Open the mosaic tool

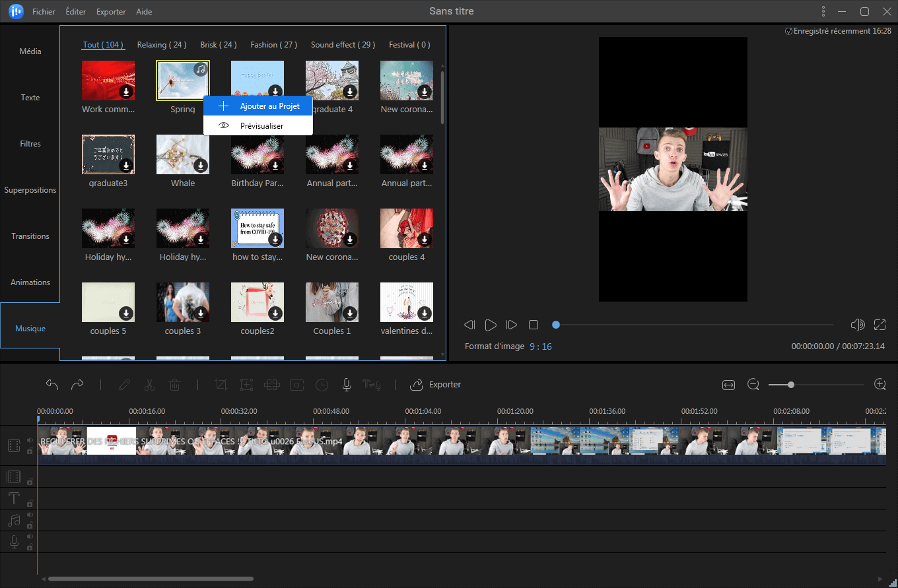pos(271,384)
